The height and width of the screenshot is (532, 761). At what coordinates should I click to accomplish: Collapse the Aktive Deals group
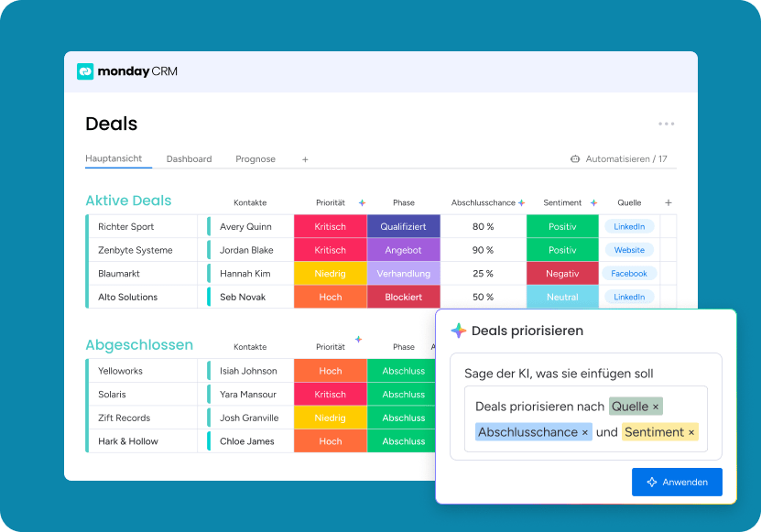click(128, 201)
